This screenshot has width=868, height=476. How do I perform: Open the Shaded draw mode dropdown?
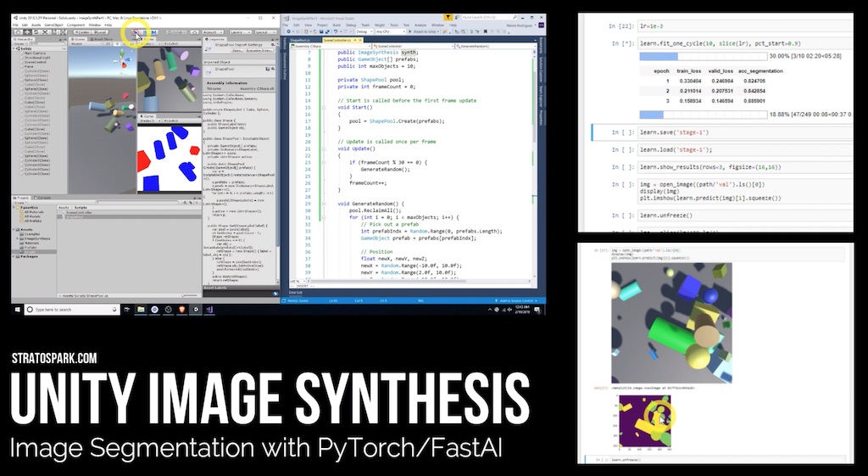[x=86, y=44]
